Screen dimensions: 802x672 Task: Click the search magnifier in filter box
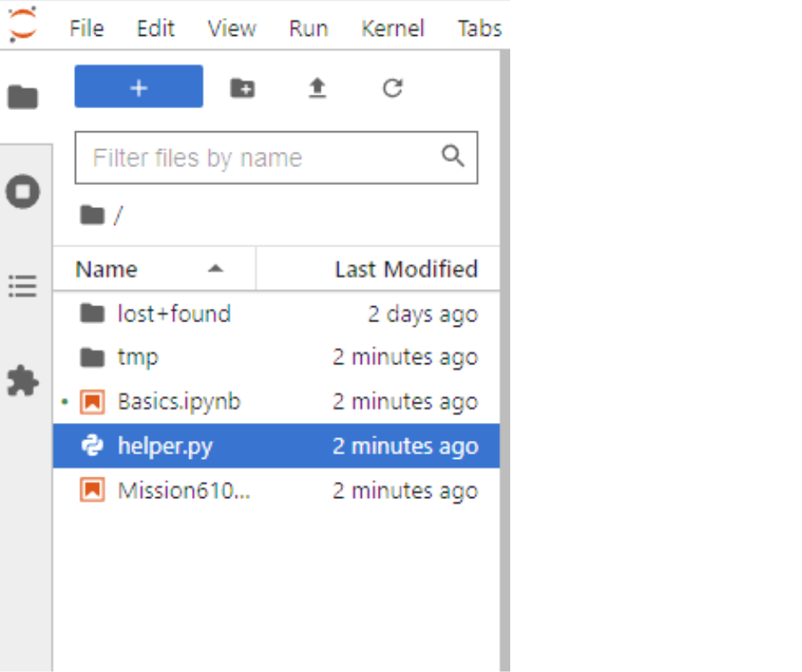click(x=453, y=156)
